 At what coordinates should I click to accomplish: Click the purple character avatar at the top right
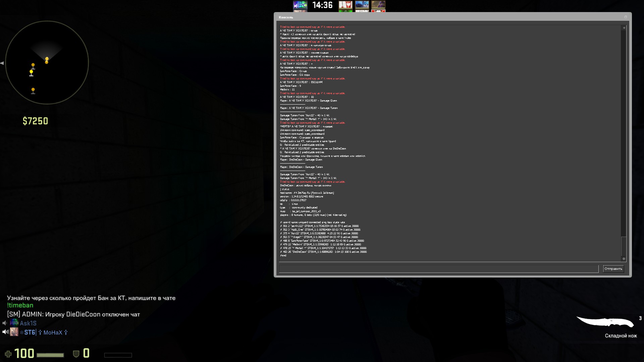[x=378, y=5]
